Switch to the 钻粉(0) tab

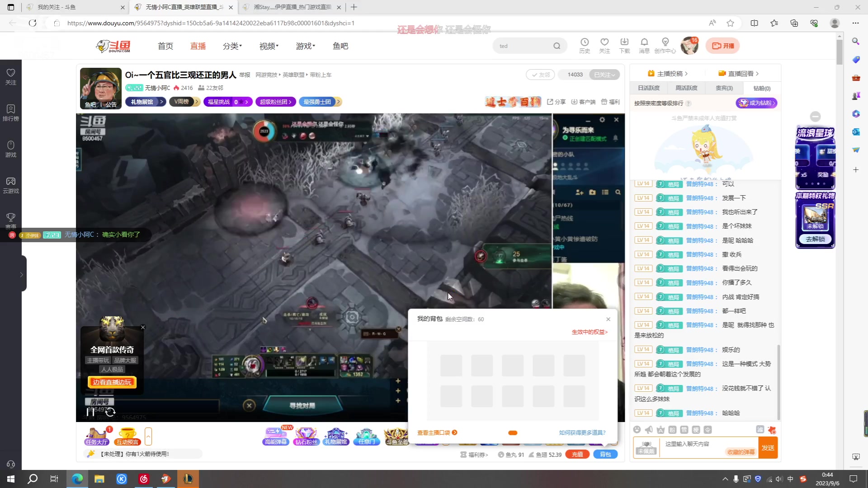pyautogui.click(x=762, y=88)
